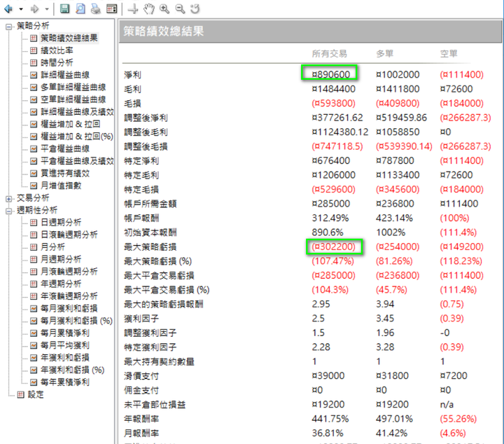This screenshot has height=444, width=504.
Task: Click the zoom in magnifier icon
Action: [164, 9]
